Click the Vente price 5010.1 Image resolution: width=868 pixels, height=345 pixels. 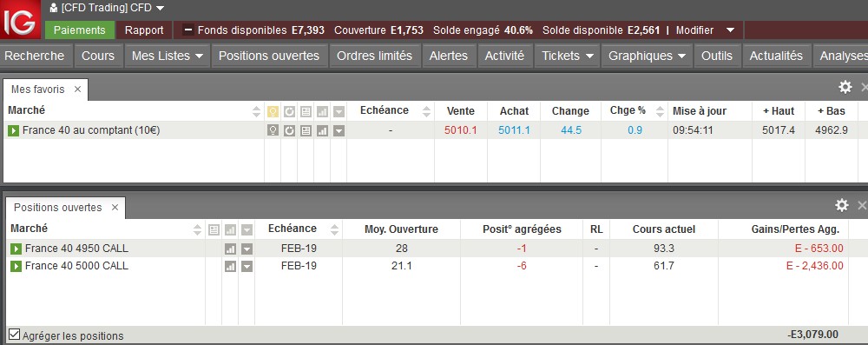[461, 130]
